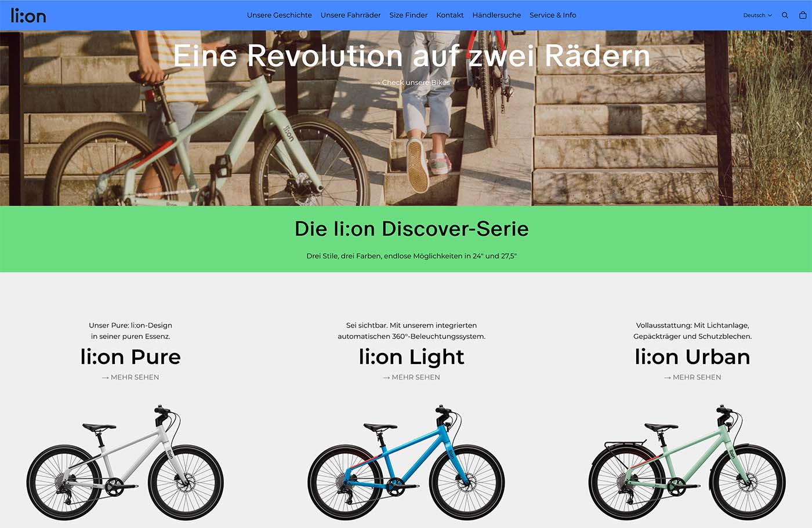Open the blue li:on Light bike image
Image resolution: width=812 pixels, height=528 pixels.
tap(406, 462)
